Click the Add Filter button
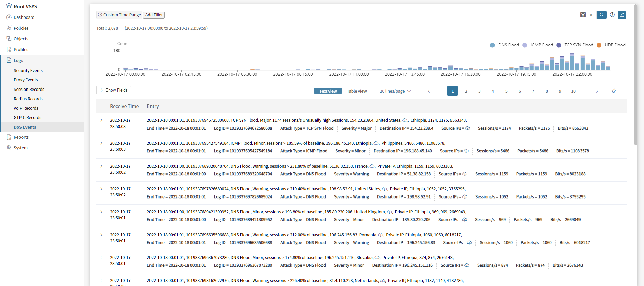 (x=154, y=15)
